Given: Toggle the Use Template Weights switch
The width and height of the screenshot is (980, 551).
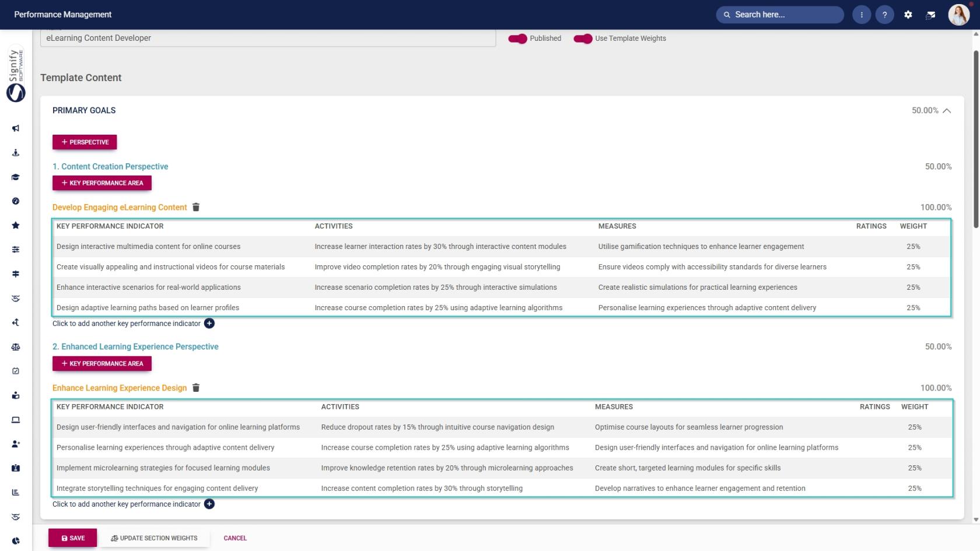Looking at the screenshot, I should click(x=583, y=38).
